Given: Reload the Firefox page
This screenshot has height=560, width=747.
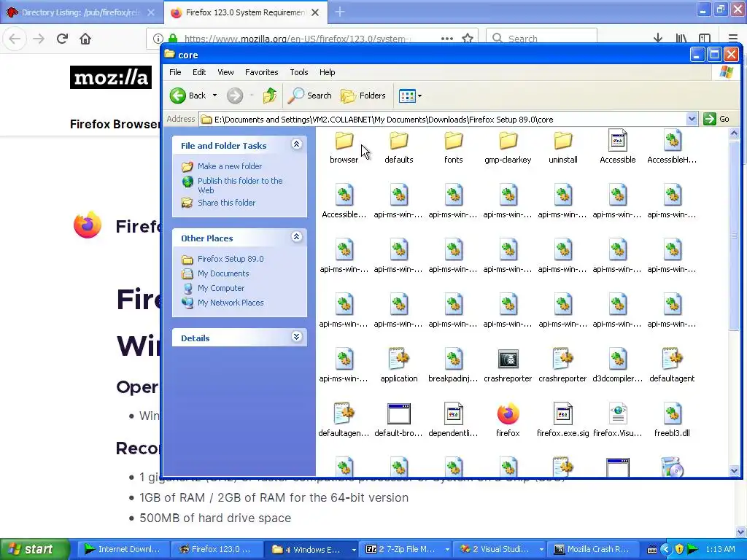Looking at the screenshot, I should click(63, 39).
